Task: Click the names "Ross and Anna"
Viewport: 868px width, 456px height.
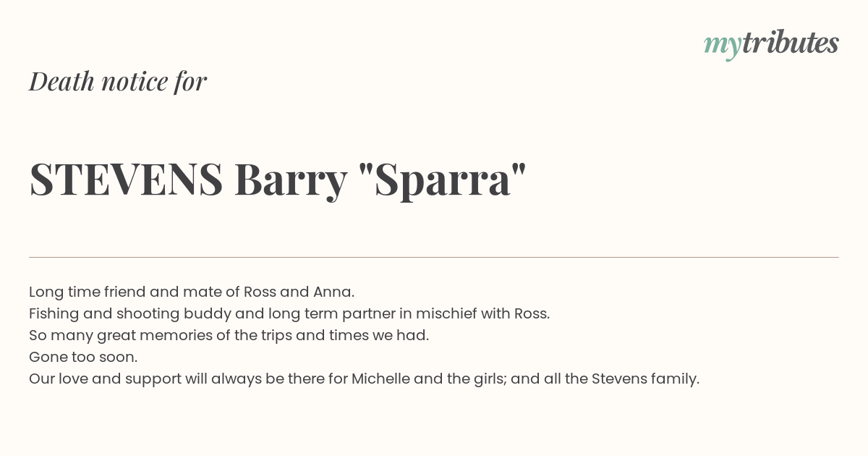Action: point(298,292)
